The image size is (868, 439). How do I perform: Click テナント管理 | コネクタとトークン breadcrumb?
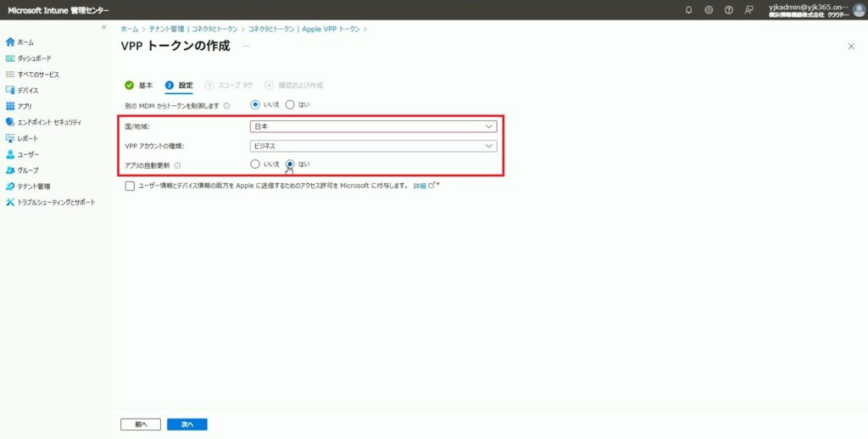click(x=193, y=29)
